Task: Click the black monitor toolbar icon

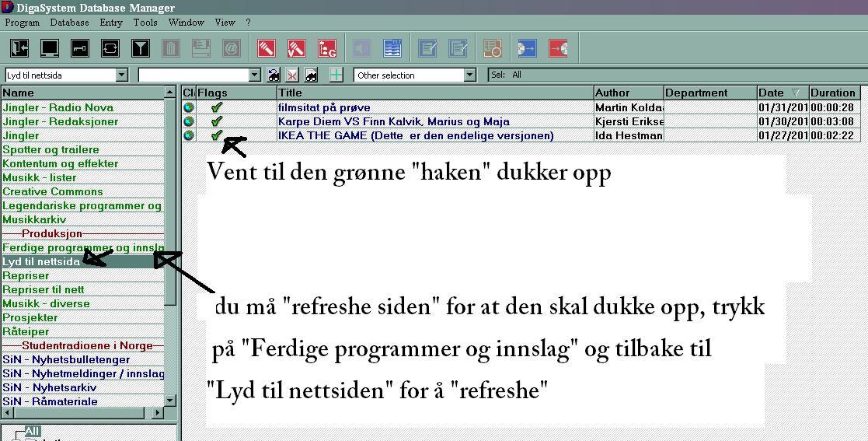Action: [50, 48]
